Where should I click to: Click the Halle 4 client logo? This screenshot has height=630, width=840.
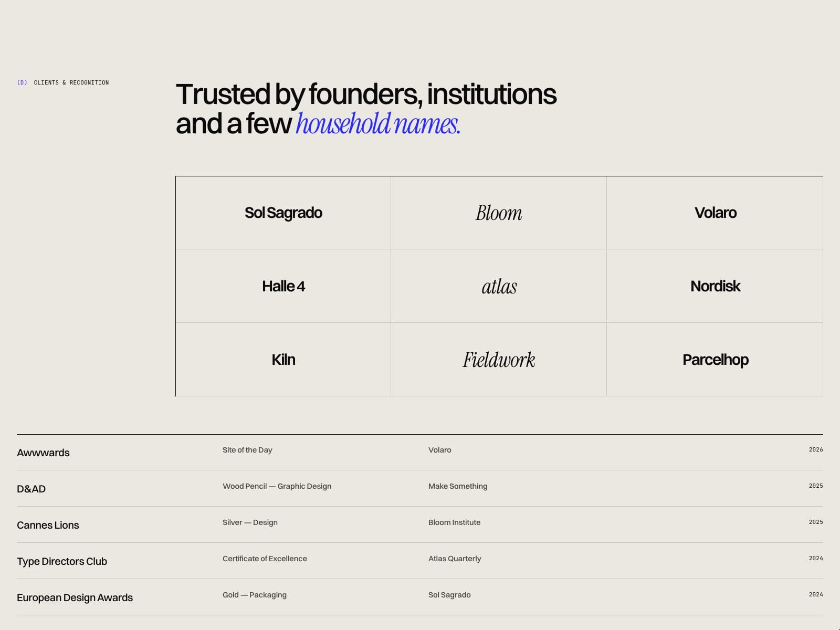click(x=283, y=286)
